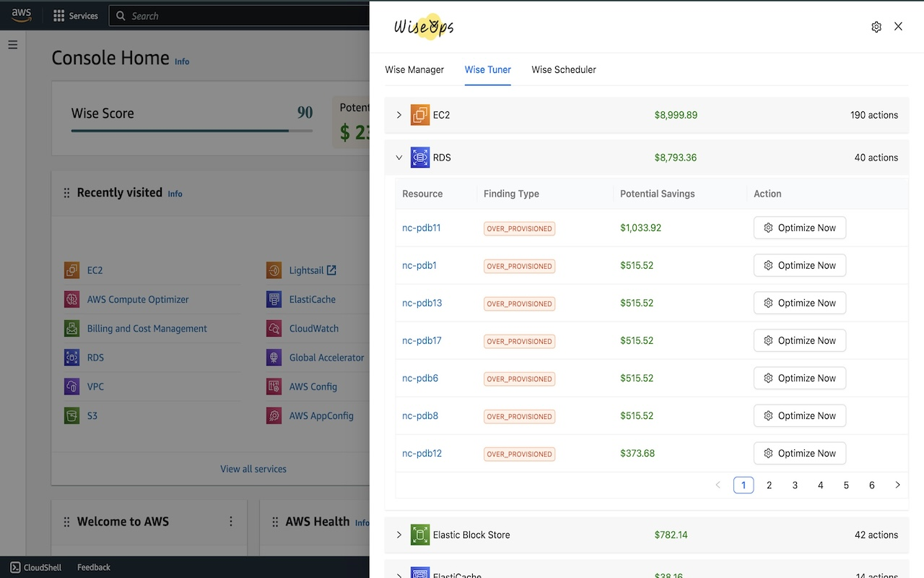The image size is (924, 578).
Task: Open Lightsail service icon
Action: [274, 270]
